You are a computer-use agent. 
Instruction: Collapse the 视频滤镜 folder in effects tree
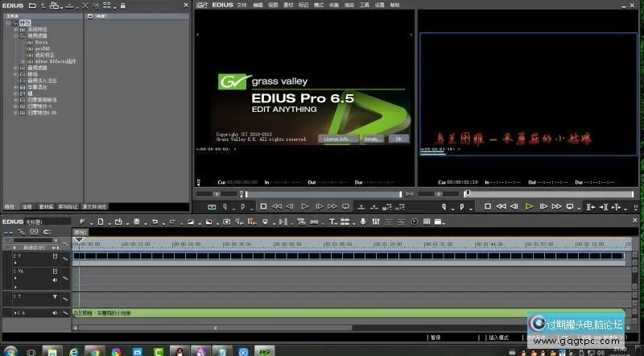[14, 35]
